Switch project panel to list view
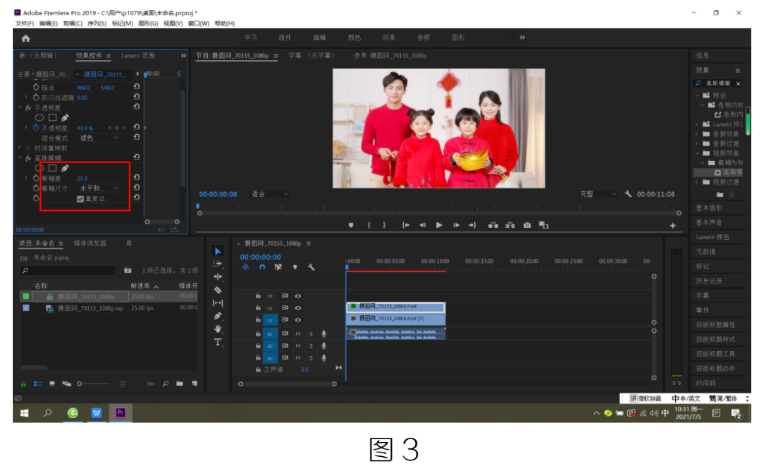 point(38,383)
